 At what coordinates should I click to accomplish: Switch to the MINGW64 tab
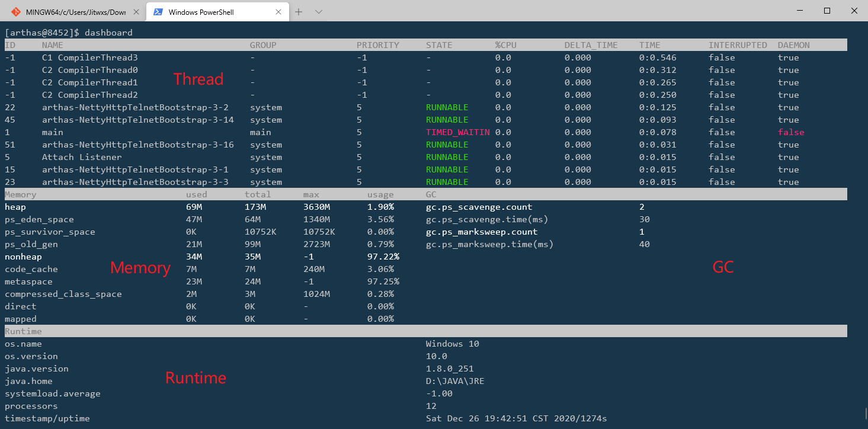tap(74, 11)
